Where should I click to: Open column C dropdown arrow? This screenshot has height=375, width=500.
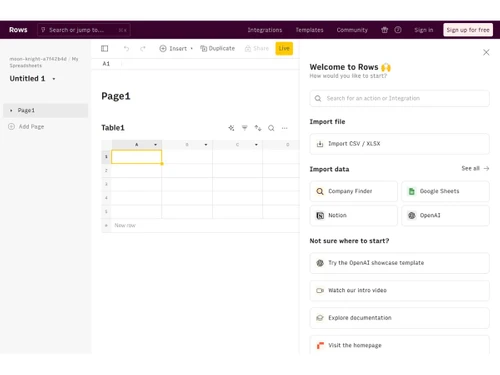(x=256, y=145)
